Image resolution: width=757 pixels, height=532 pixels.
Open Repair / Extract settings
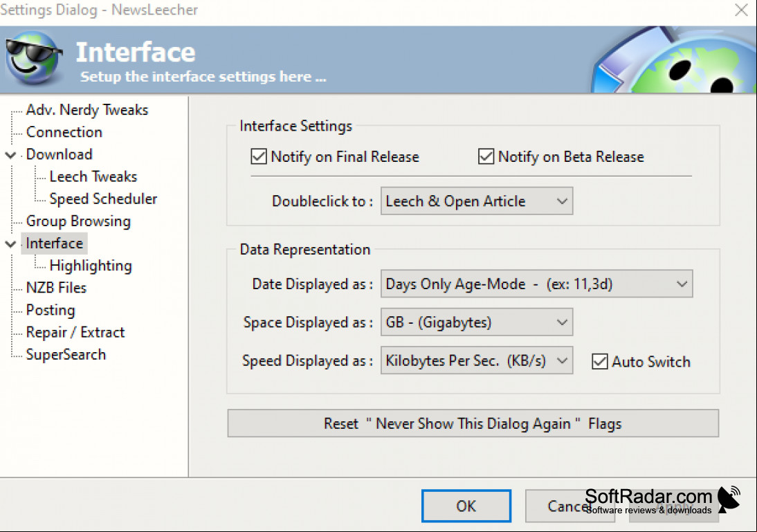75,332
